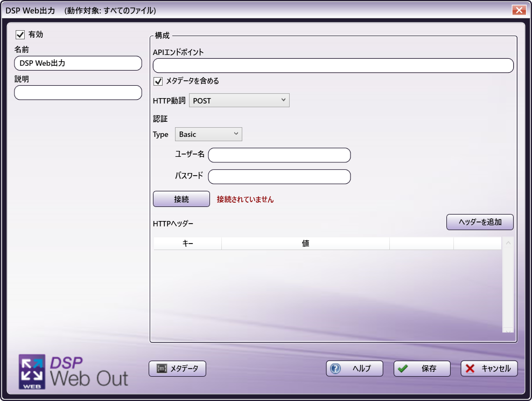532x401 pixels.
Task: Click the キー column header
Action: click(x=187, y=244)
